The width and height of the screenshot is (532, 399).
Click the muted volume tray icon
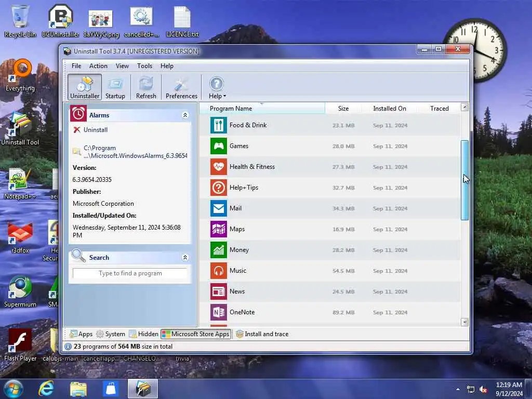point(483,390)
